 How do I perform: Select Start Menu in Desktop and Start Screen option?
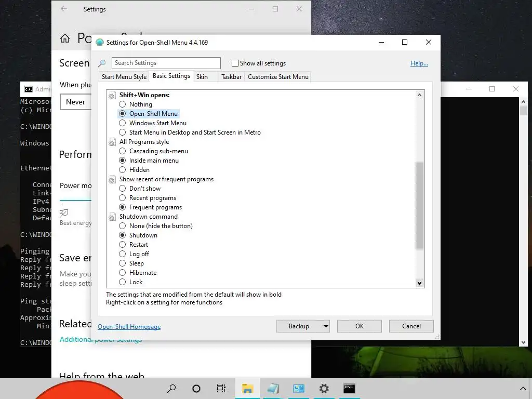coord(122,132)
